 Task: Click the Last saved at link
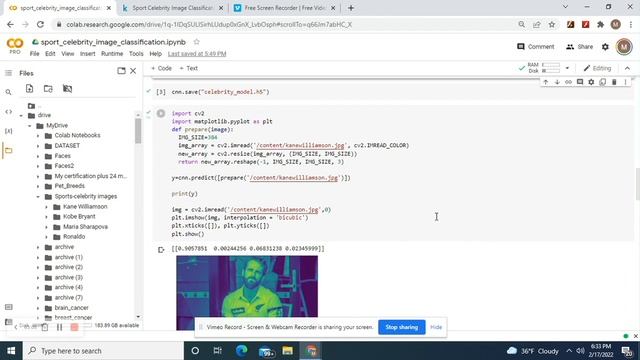[197, 54]
